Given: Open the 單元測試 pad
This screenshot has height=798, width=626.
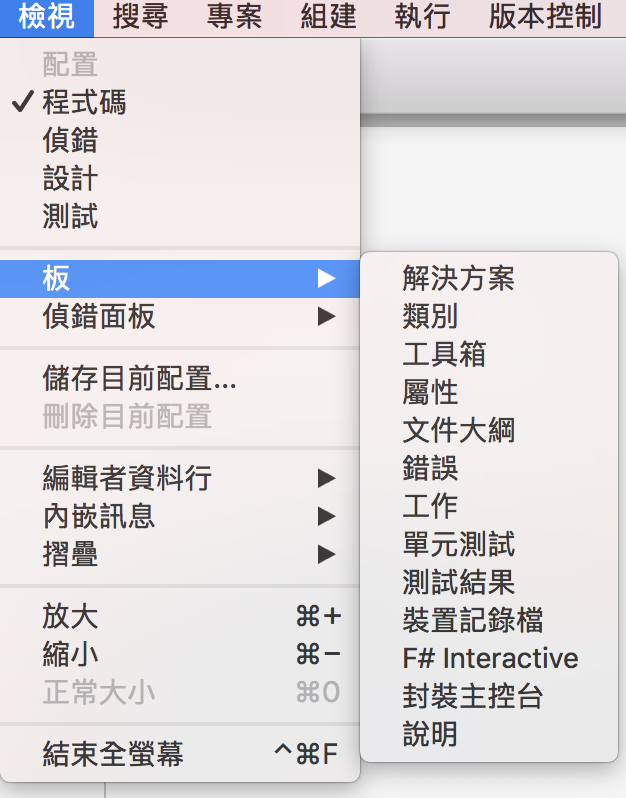Looking at the screenshot, I should point(489,544).
